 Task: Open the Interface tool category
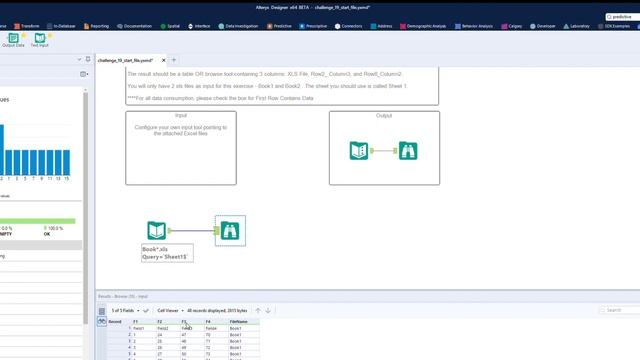tap(199, 26)
